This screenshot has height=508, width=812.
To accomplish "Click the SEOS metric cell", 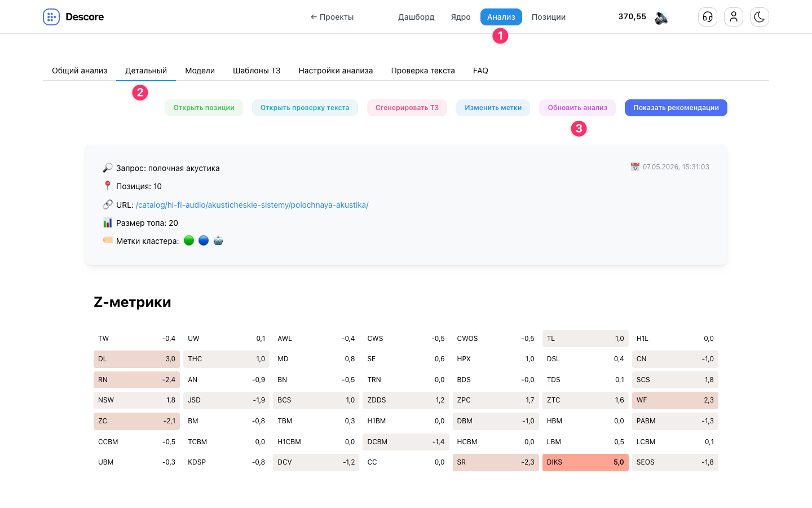I will pos(675,462).
